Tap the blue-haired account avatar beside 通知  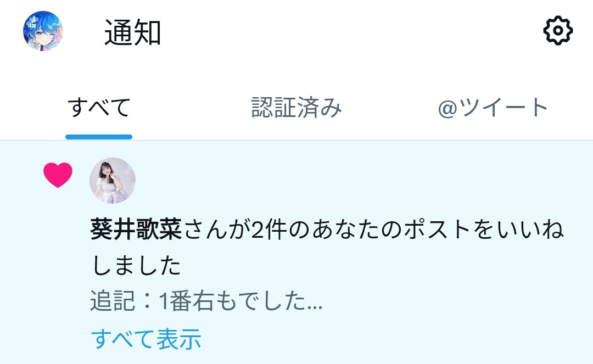point(43,31)
